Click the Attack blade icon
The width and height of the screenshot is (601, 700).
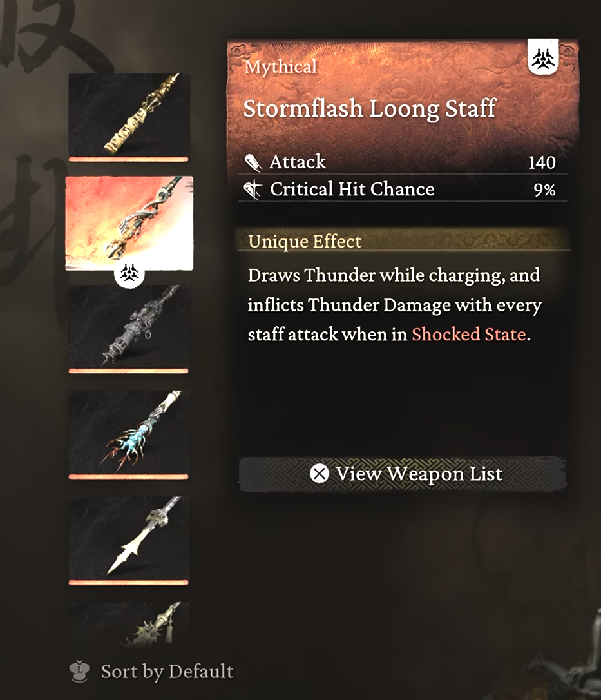pos(253,162)
